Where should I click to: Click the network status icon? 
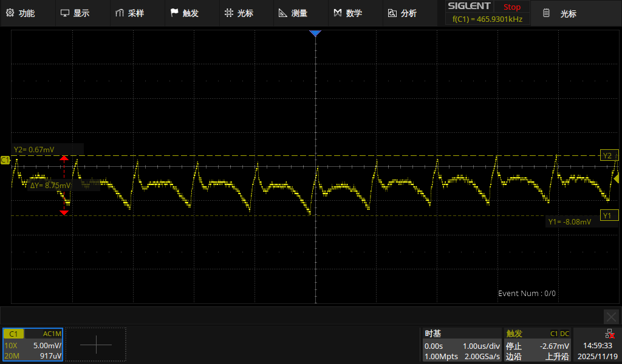point(609,334)
